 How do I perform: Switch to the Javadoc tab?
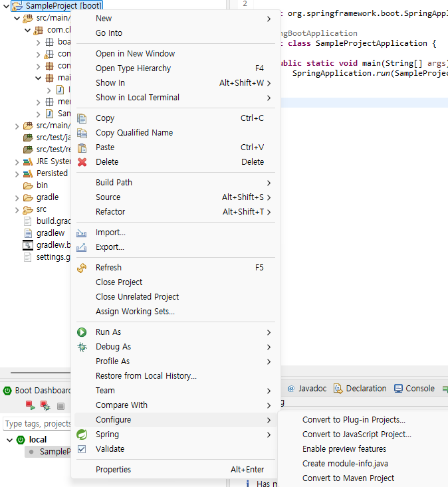307,389
